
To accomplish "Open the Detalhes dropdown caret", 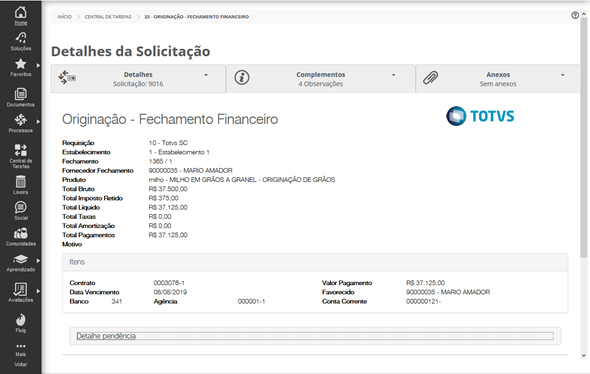I will pos(206,75).
